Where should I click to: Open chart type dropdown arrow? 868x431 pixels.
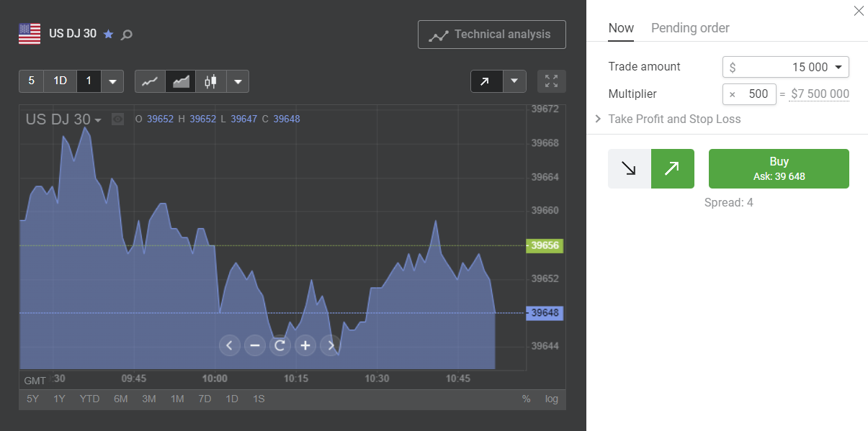pyautogui.click(x=238, y=81)
